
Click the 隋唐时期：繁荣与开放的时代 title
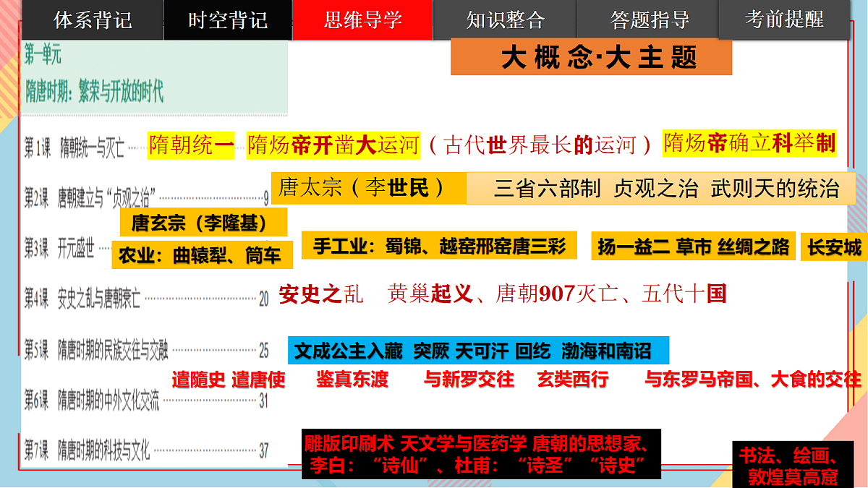[94, 92]
